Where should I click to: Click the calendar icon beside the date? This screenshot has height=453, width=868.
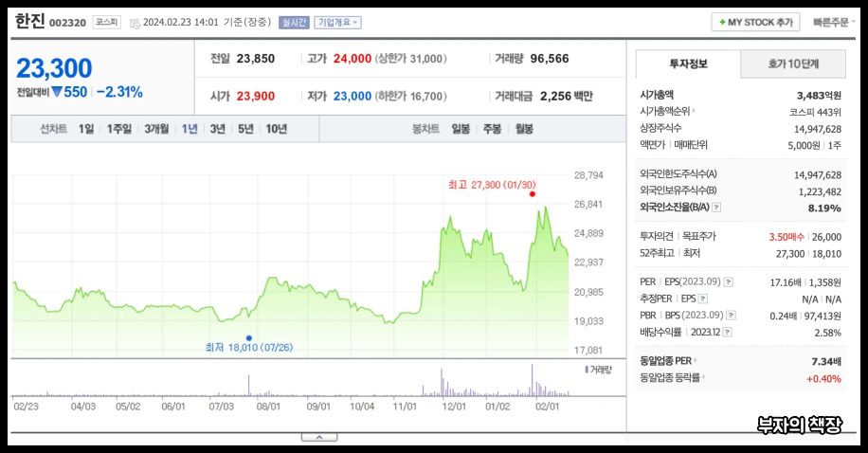point(135,24)
